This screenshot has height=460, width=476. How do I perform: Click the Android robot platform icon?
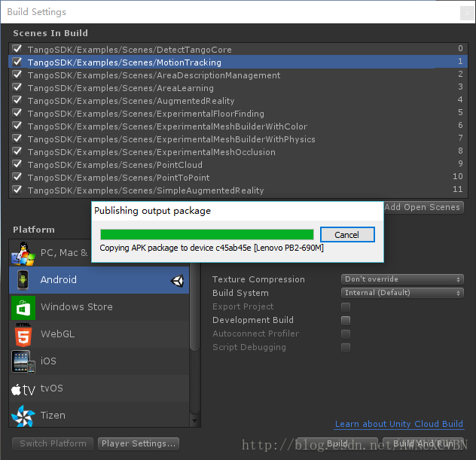point(23,280)
